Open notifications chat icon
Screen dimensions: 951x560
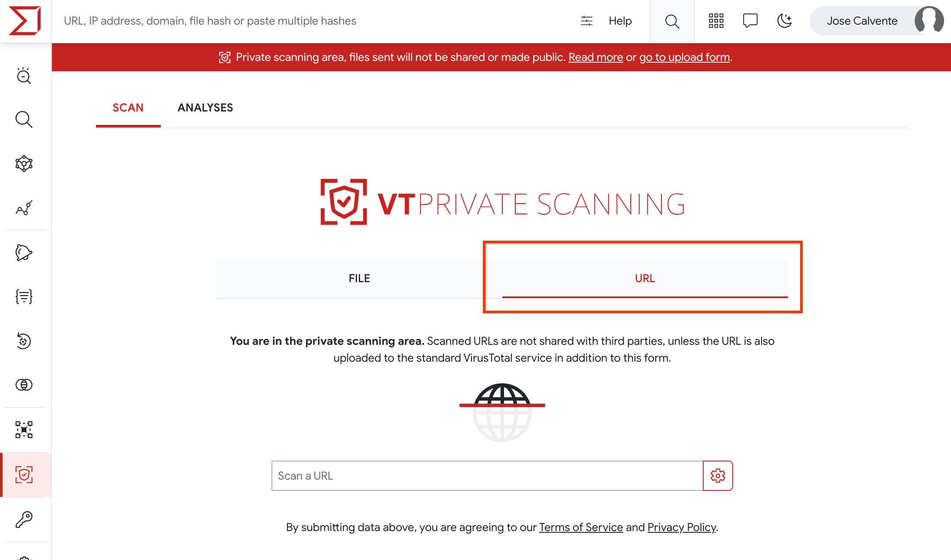750,21
